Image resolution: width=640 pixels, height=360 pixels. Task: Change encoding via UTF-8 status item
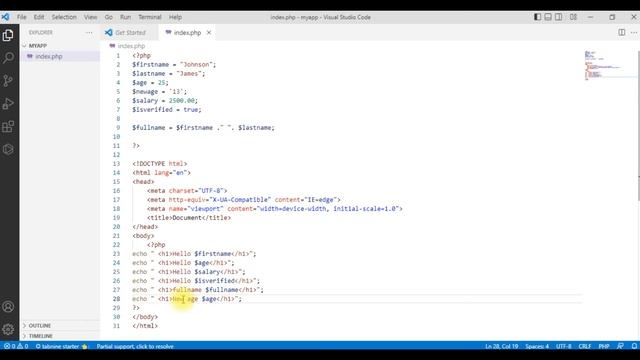coord(564,346)
